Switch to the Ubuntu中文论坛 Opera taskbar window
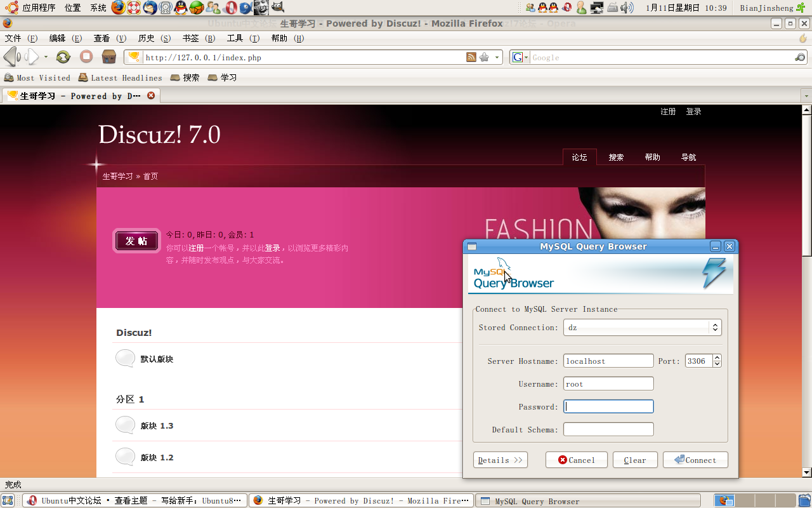The width and height of the screenshot is (812, 508). (135, 500)
